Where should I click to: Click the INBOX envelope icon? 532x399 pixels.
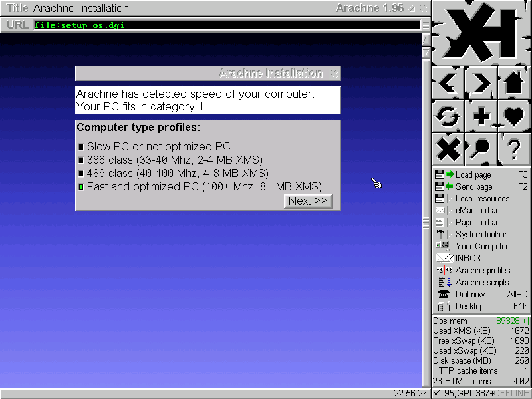point(444,258)
